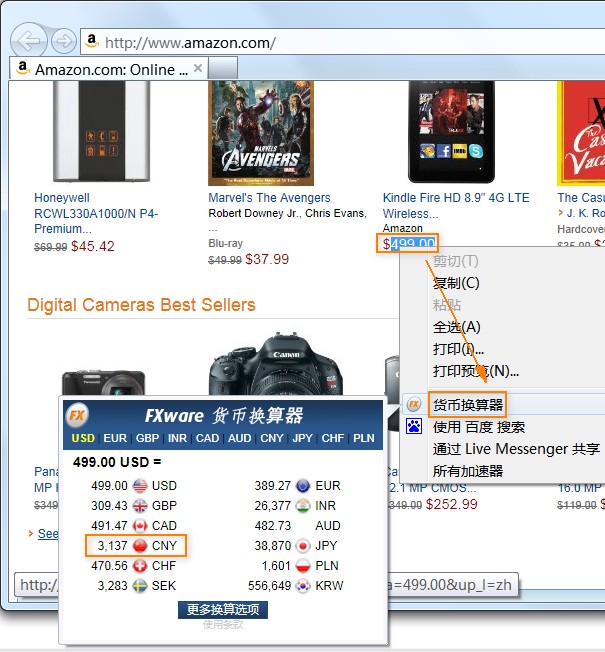Open the 使用条款 terms link
Image resolution: width=605 pixels, height=652 pixels.
[x=223, y=625]
